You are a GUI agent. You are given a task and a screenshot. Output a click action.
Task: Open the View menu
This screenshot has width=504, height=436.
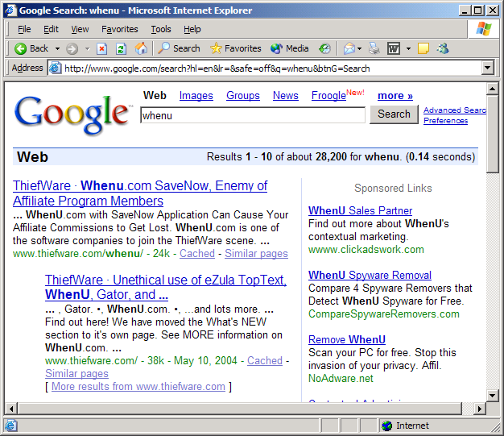[x=80, y=29]
